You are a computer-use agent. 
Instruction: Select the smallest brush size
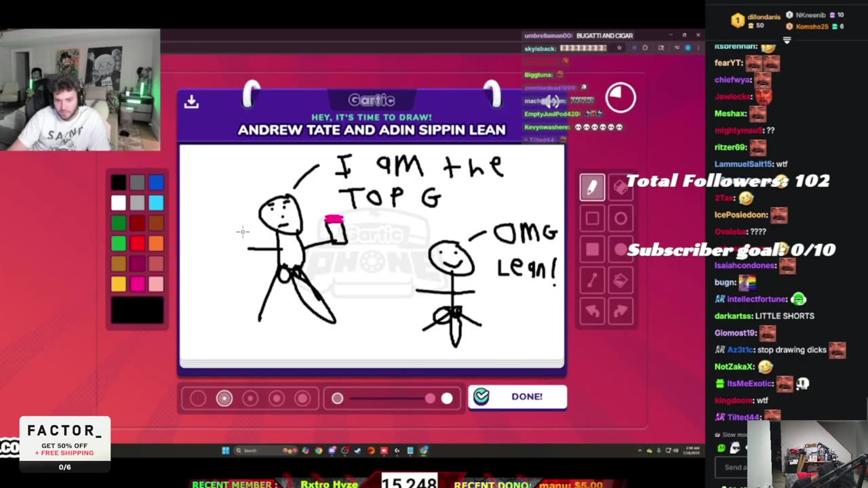pos(198,399)
